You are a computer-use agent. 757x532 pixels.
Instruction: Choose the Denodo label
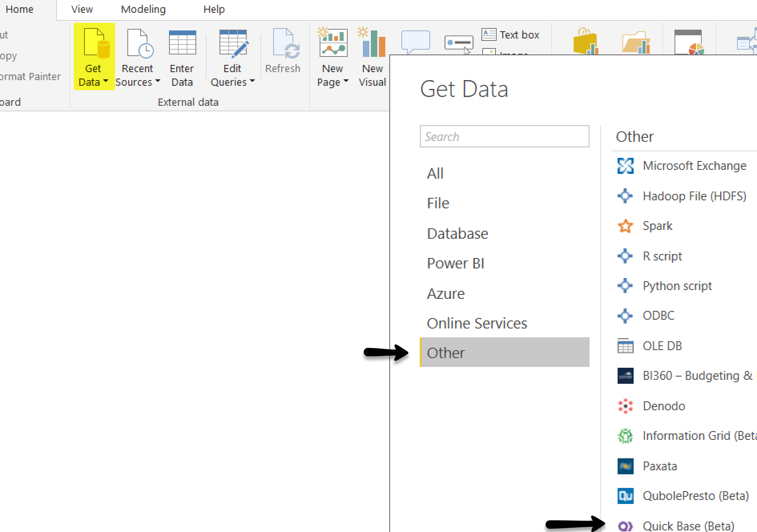pos(664,406)
